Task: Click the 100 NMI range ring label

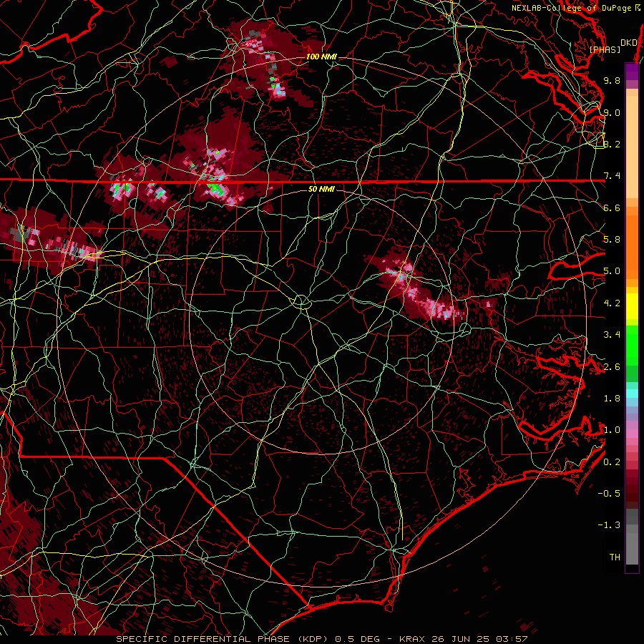Action: 321,57
